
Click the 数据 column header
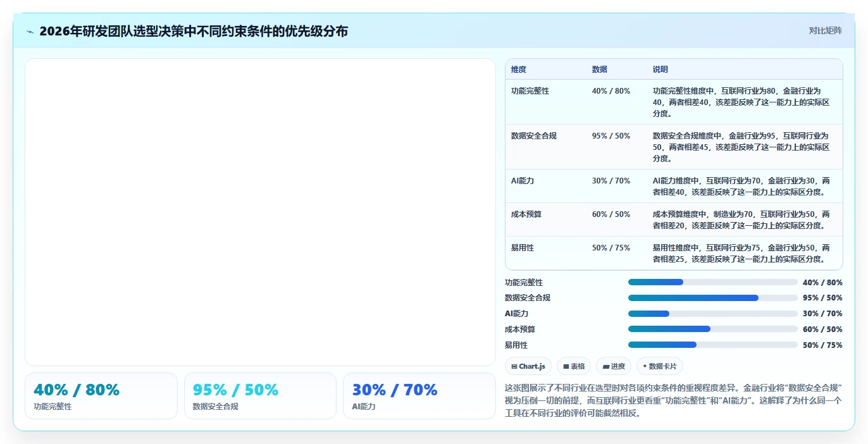point(600,70)
